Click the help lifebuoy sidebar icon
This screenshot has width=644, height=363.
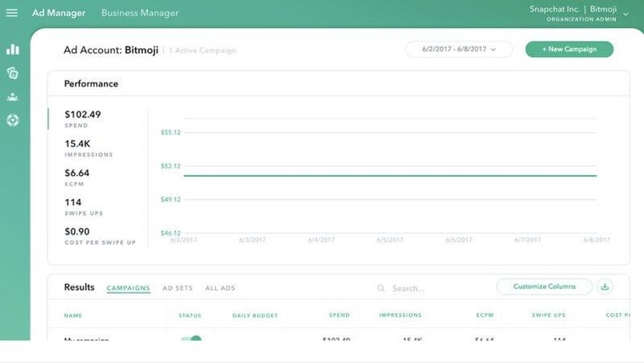[13, 121]
